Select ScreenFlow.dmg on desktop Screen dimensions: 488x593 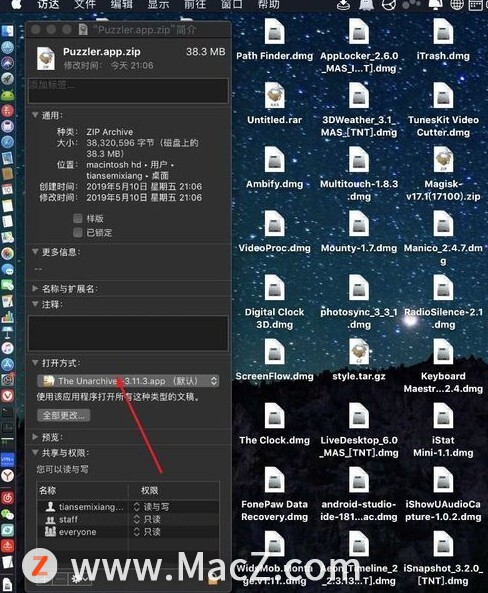point(275,352)
